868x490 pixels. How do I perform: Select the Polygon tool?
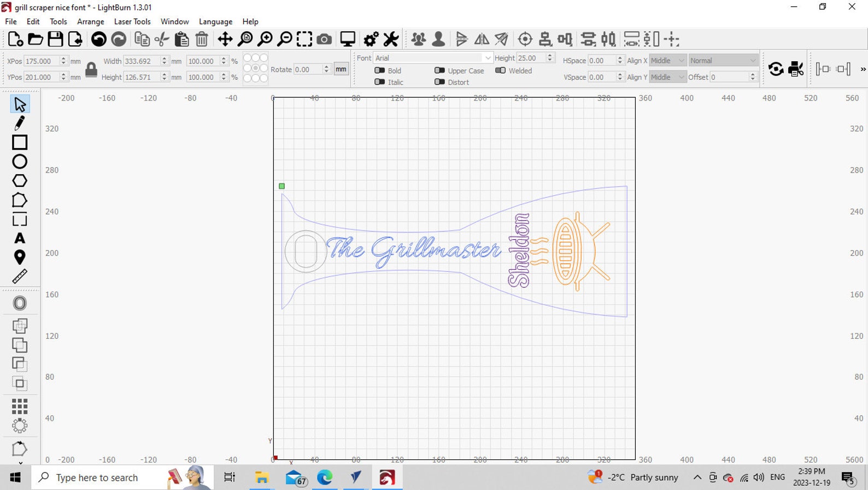click(20, 181)
